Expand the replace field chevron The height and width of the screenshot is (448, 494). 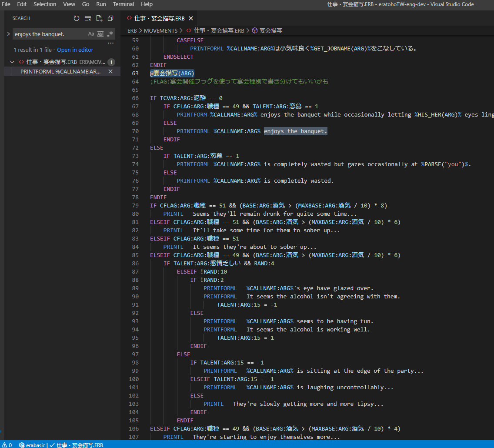coord(8,34)
